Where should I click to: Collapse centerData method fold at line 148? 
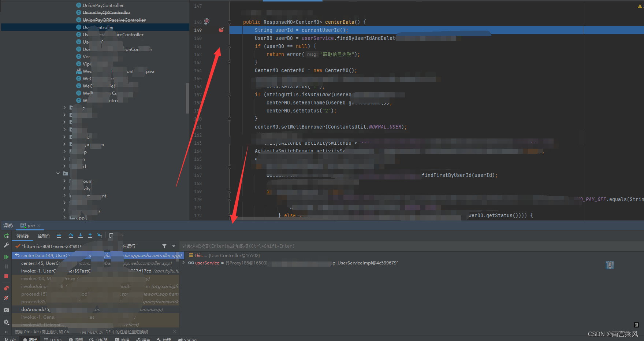tap(229, 22)
